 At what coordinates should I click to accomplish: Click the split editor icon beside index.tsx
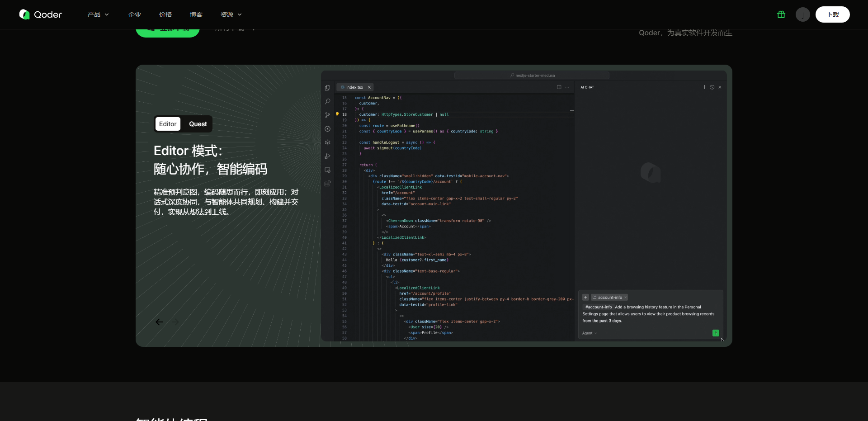click(559, 87)
